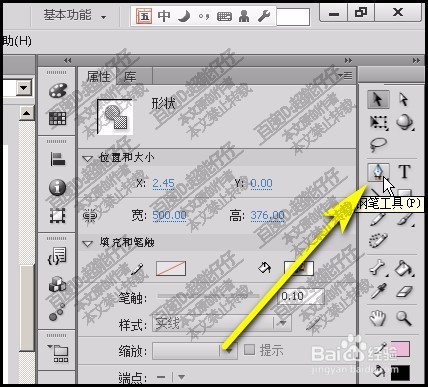Switch to the 属性 tab
Viewport: 428px width, 387px height.
click(98, 77)
